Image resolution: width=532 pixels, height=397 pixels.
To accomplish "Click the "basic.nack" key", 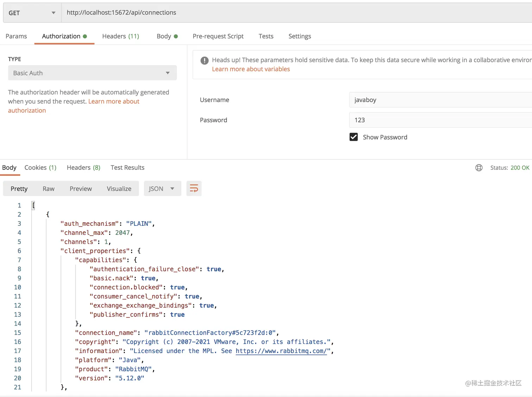I will click(x=112, y=278).
